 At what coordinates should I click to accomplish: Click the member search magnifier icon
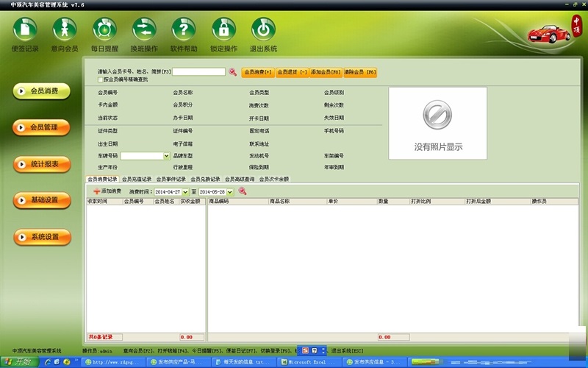[x=232, y=72]
